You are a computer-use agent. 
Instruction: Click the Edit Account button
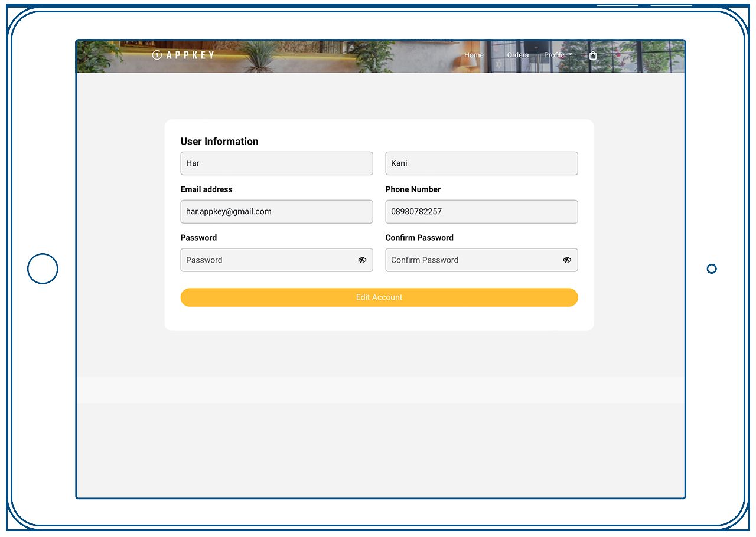point(379,297)
